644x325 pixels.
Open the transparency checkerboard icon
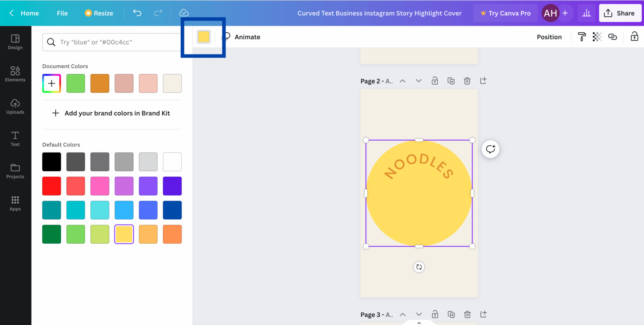(x=597, y=37)
